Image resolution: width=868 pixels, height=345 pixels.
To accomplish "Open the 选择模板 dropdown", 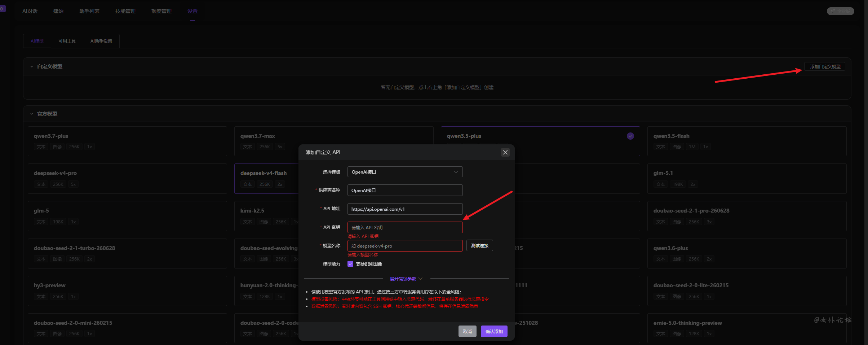I will [x=405, y=172].
